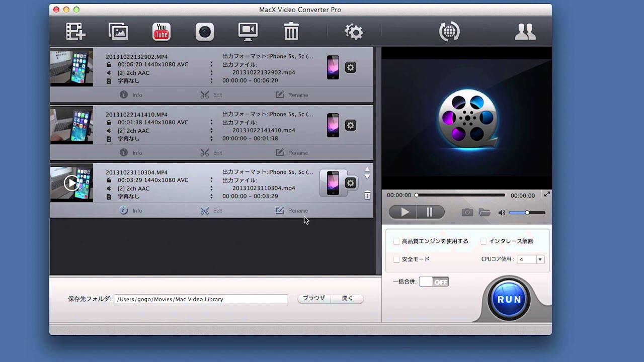Take a snapshot with the camera icon
Viewport: 644px width, 362px height.
(467, 213)
